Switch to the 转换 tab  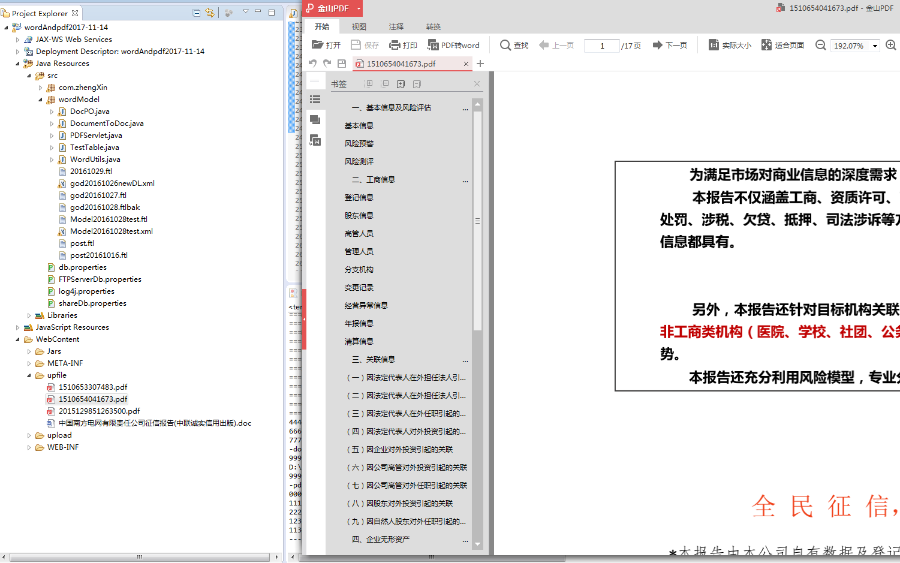pyautogui.click(x=433, y=26)
